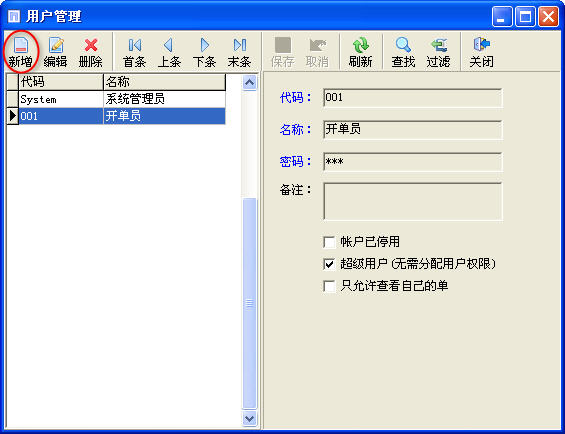This screenshot has width=565, height=434.
Task: Refresh the list with 刷新 icon
Action: (360, 52)
